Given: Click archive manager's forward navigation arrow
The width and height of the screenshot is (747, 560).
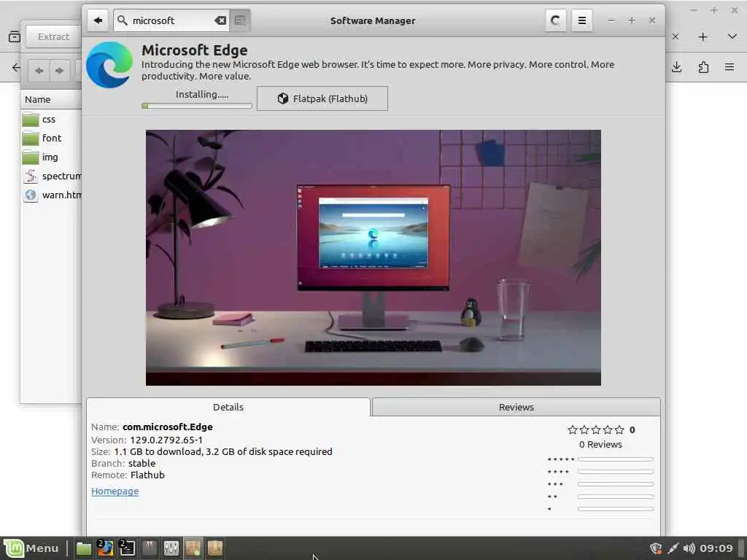Looking at the screenshot, I should (x=59, y=71).
